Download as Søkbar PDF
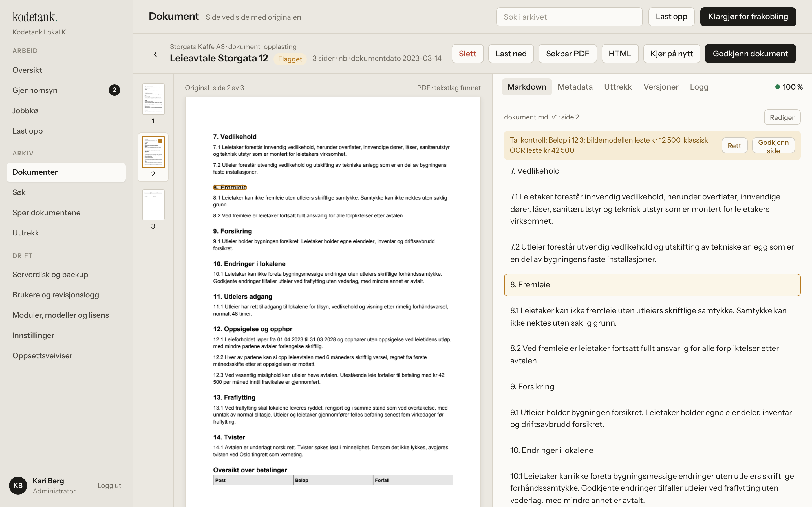 (x=567, y=54)
